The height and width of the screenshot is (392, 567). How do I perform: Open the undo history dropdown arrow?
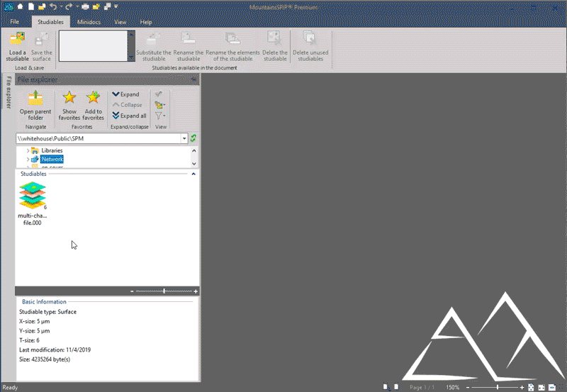(61, 6)
